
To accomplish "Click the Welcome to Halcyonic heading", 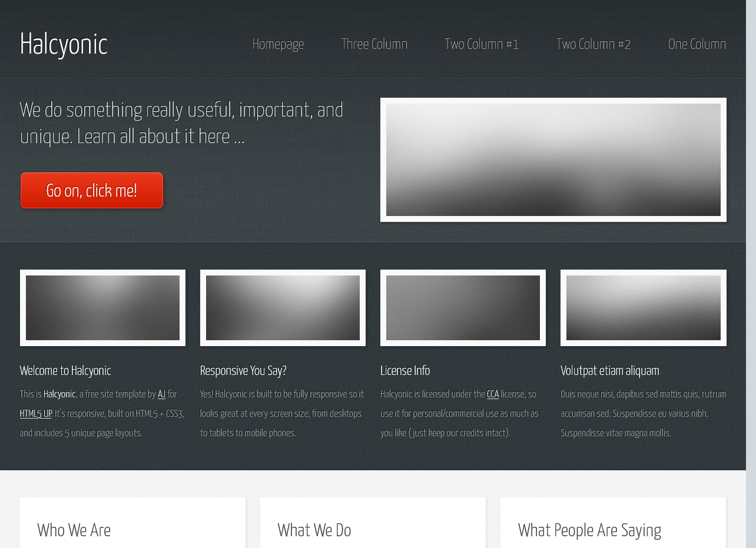I will (65, 371).
